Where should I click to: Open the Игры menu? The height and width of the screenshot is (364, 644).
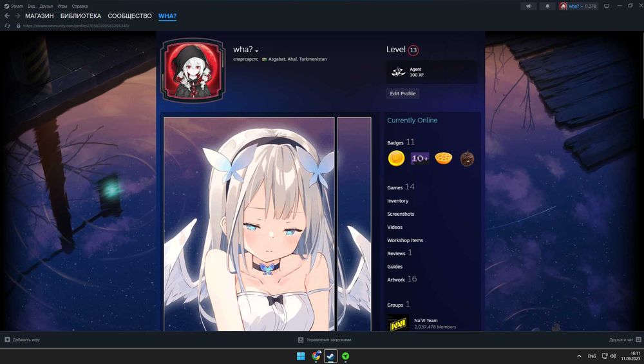point(62,6)
